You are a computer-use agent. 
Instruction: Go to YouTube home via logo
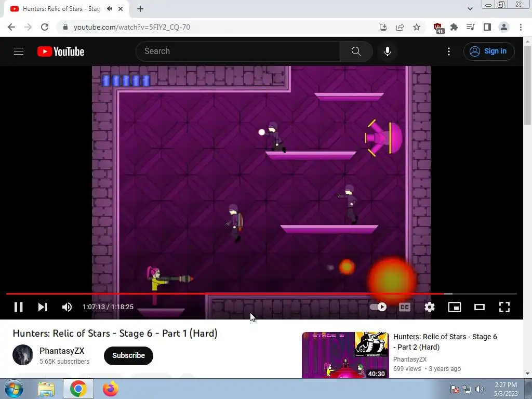pyautogui.click(x=61, y=51)
